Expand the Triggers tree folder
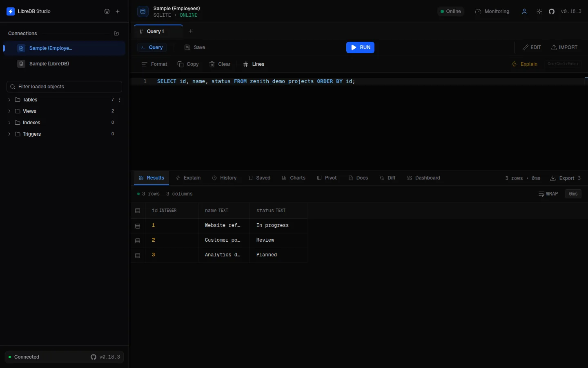 [9, 134]
